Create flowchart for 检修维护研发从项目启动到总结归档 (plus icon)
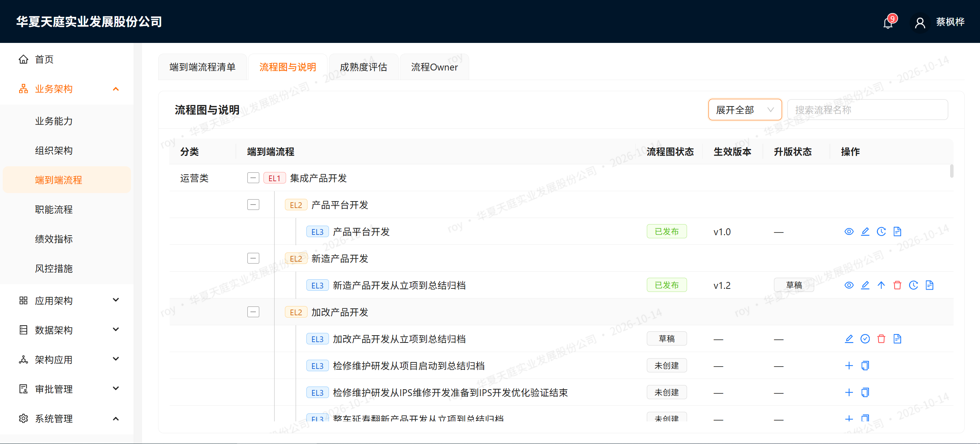980x444 pixels. pos(849,366)
